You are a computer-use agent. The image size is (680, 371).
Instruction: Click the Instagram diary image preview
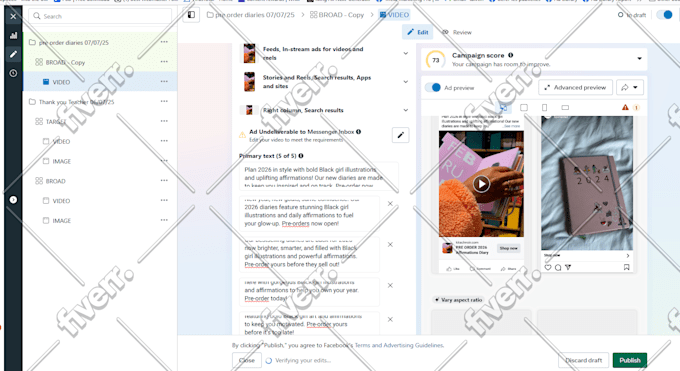click(x=587, y=183)
